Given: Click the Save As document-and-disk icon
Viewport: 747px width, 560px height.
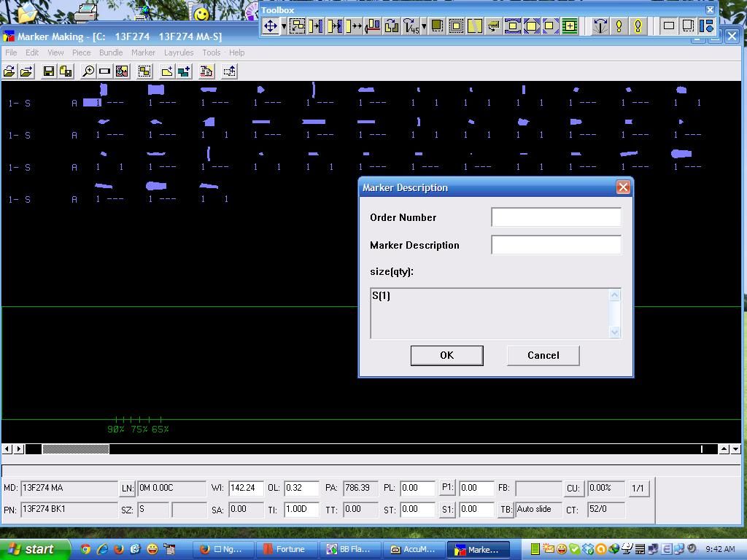Looking at the screenshot, I should (65, 71).
